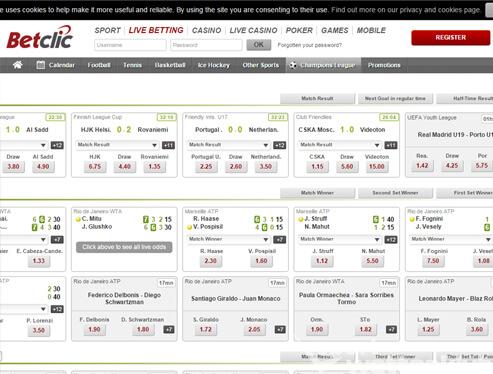Bet on P. Lorenzi at odds 3.50
The image size is (493, 374).
tap(39, 330)
